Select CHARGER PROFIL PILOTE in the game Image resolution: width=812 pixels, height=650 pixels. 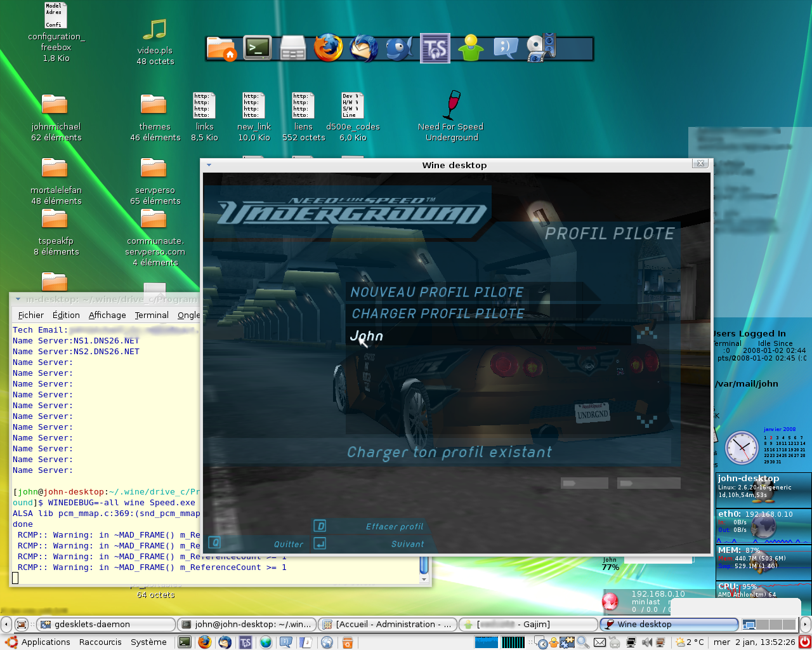pyautogui.click(x=438, y=314)
